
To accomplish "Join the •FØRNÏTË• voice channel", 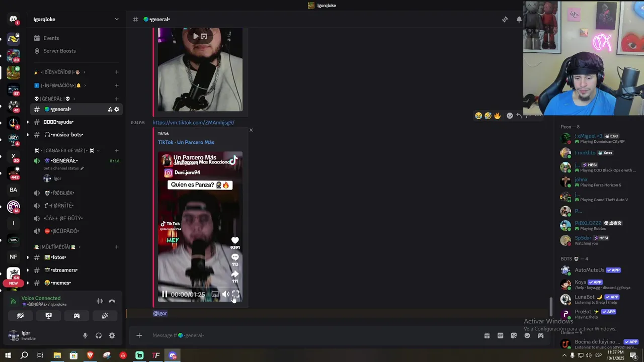I will click(x=76, y=206).
